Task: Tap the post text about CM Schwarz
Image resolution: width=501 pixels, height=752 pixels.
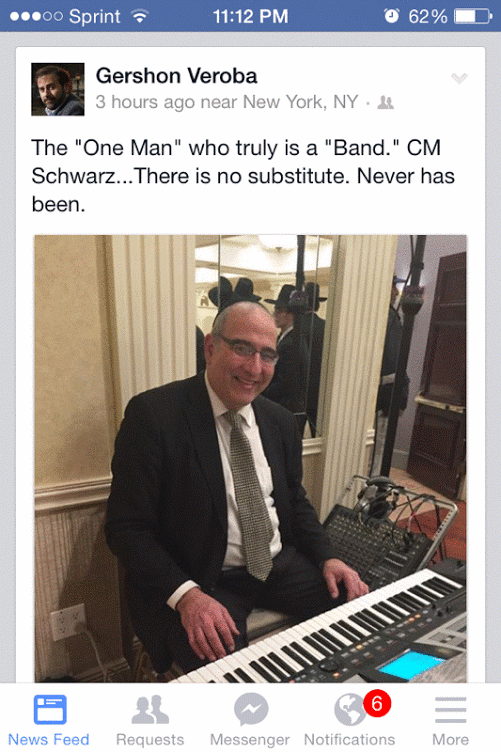Action: tap(243, 176)
